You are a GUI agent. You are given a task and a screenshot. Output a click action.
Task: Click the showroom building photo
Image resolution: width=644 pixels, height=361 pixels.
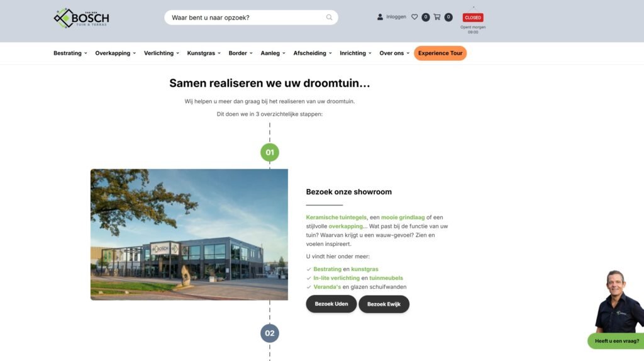(189, 235)
